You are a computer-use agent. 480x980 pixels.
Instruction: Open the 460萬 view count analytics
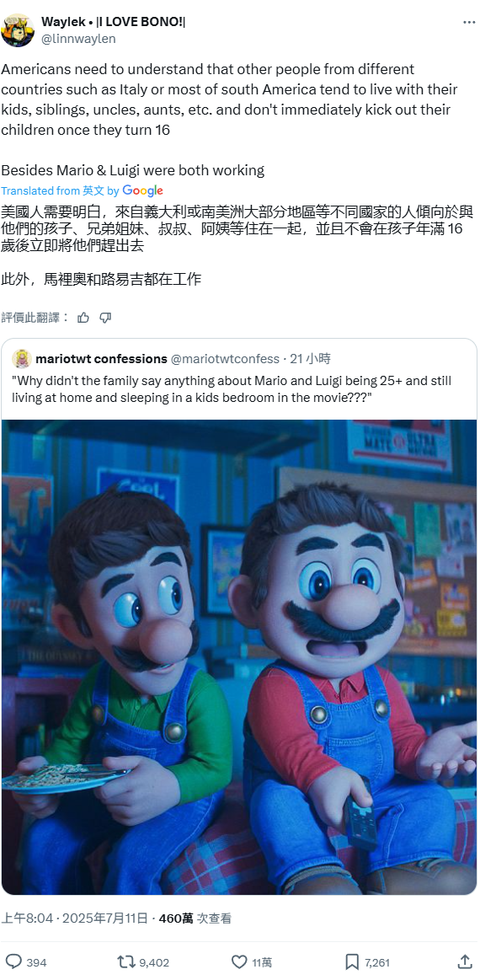click(x=195, y=918)
